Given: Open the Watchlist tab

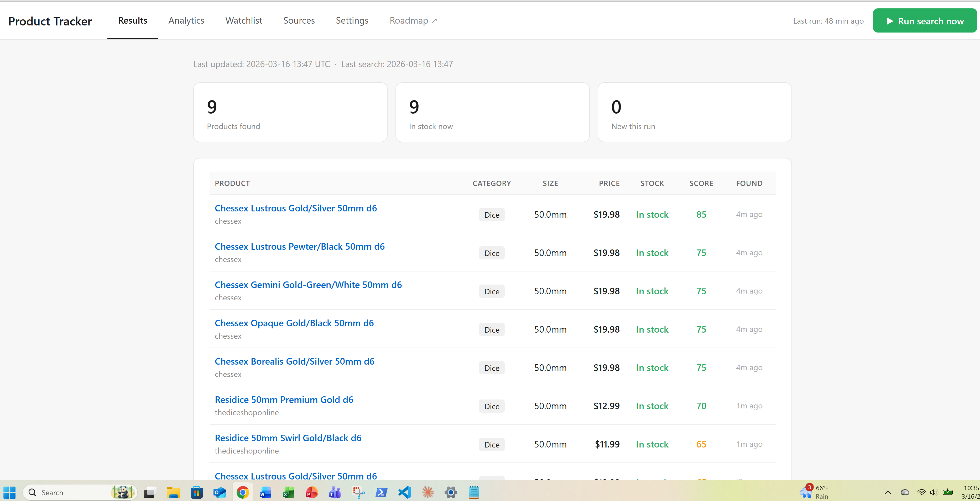Looking at the screenshot, I should [x=243, y=20].
